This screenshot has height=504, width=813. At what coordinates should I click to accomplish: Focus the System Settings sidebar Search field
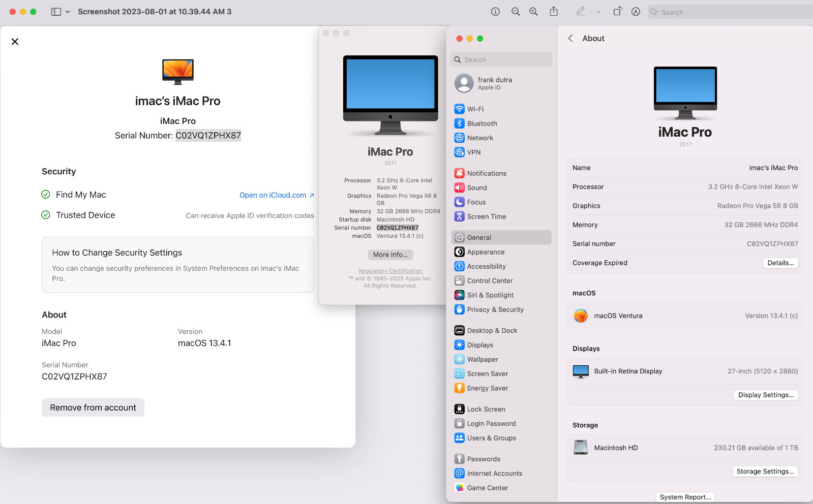coord(501,59)
